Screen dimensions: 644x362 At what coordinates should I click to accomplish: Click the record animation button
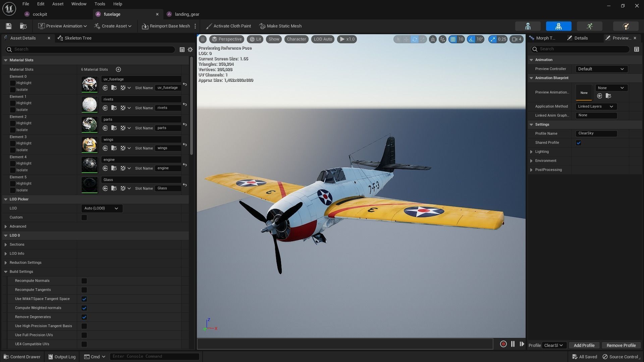click(x=503, y=344)
